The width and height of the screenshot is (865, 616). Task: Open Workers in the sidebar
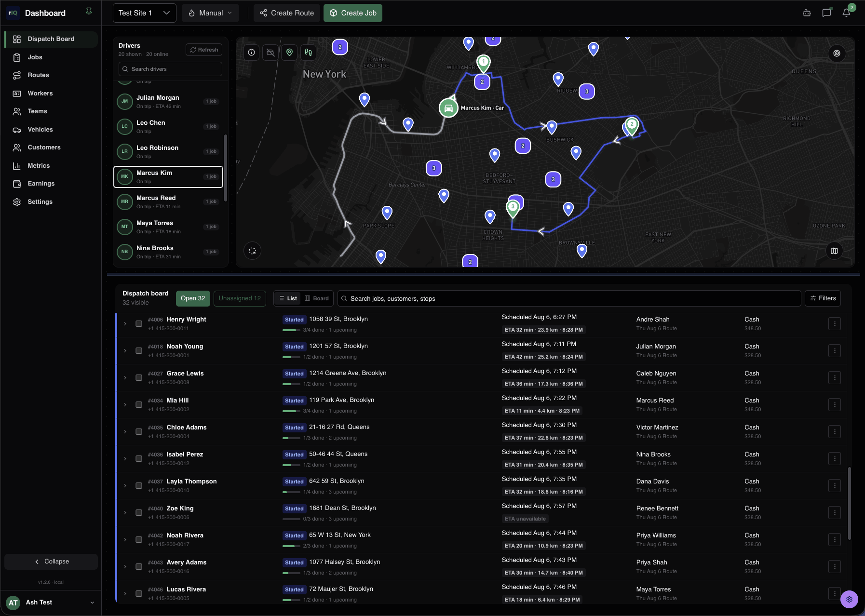51,94
